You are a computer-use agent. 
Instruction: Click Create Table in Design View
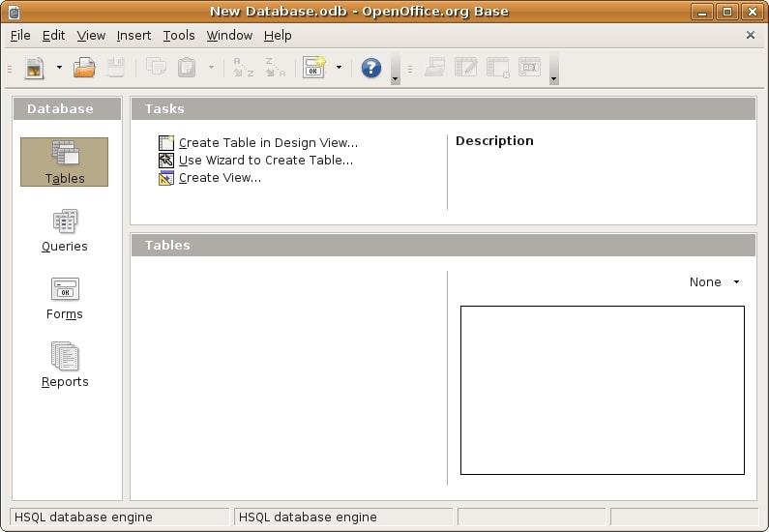click(x=267, y=143)
